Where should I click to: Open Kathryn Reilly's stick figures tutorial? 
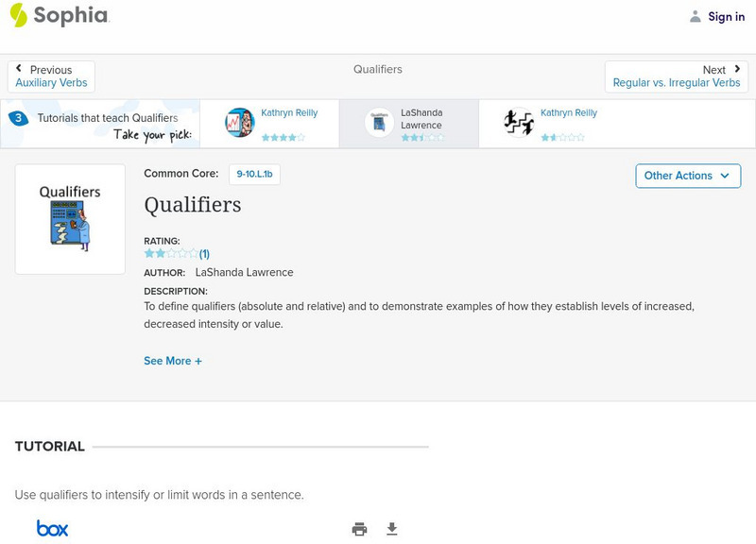(x=519, y=123)
